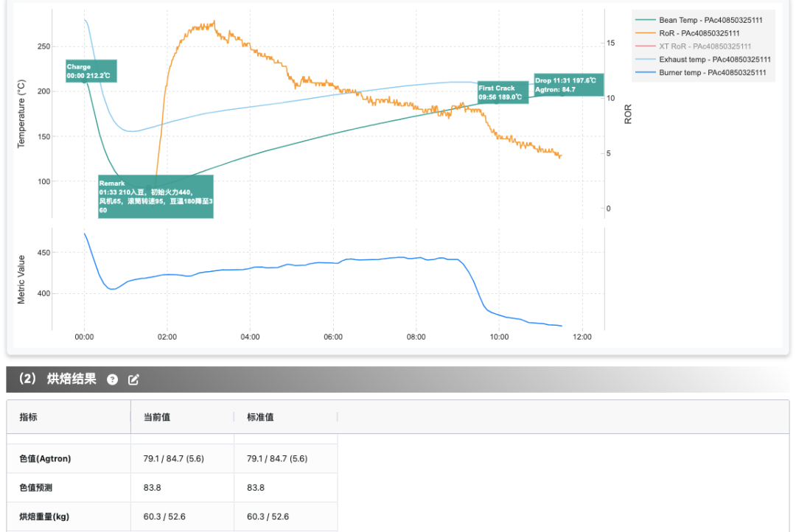Select the 烘焙重量(kg) current value cell

[x=182, y=517]
